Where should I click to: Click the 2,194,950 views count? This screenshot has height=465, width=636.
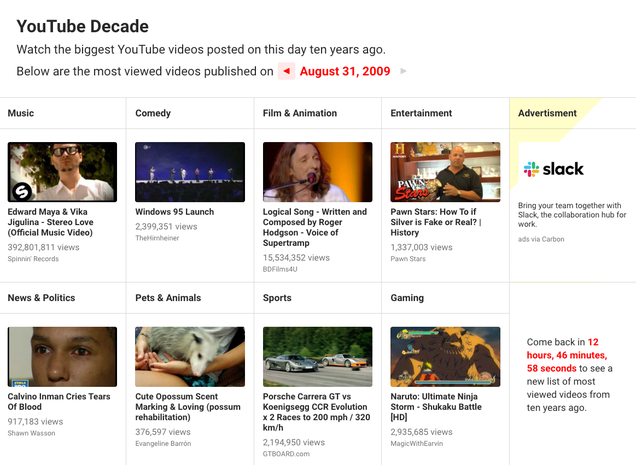point(294,442)
